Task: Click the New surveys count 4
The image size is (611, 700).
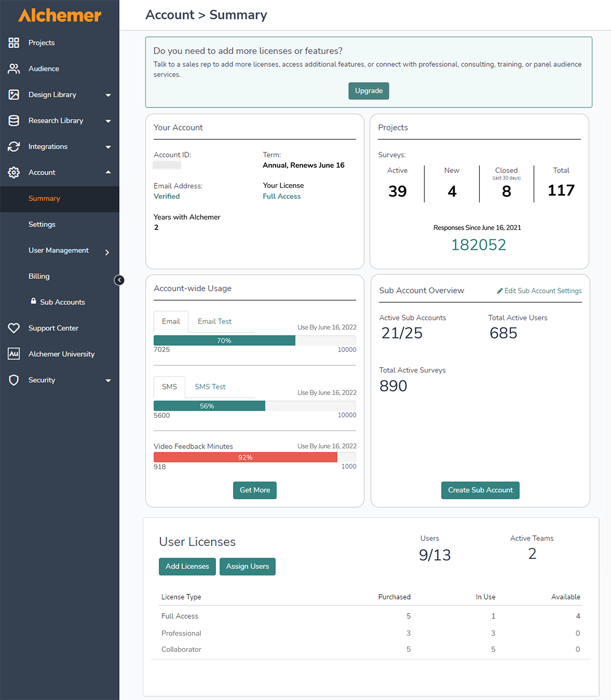Action: [452, 191]
